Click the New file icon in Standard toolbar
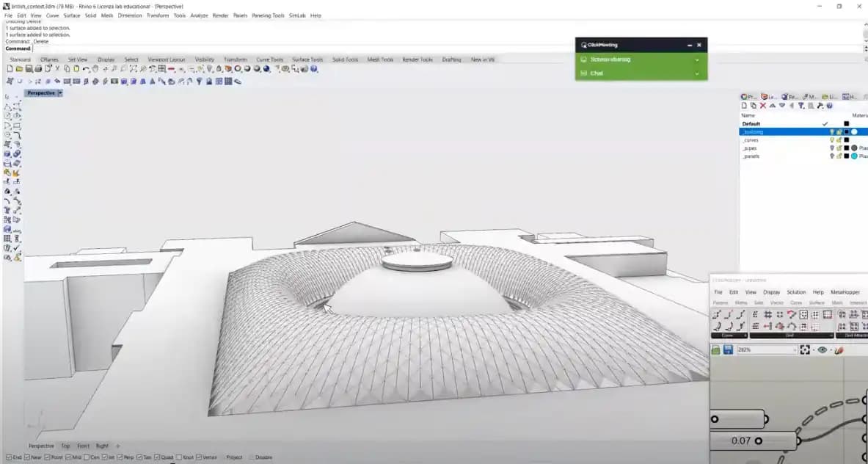Image resolution: width=868 pixels, height=464 pixels. [x=10, y=69]
